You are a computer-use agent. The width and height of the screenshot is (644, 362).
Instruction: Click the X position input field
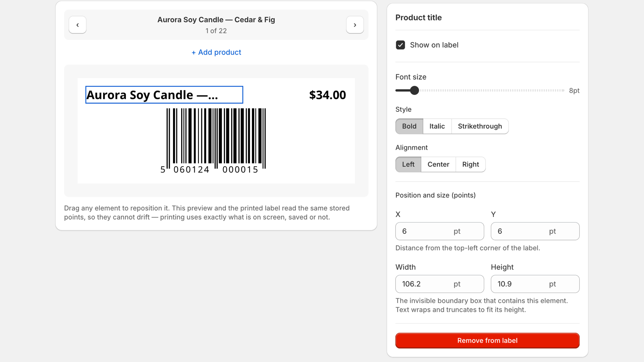coord(440,231)
